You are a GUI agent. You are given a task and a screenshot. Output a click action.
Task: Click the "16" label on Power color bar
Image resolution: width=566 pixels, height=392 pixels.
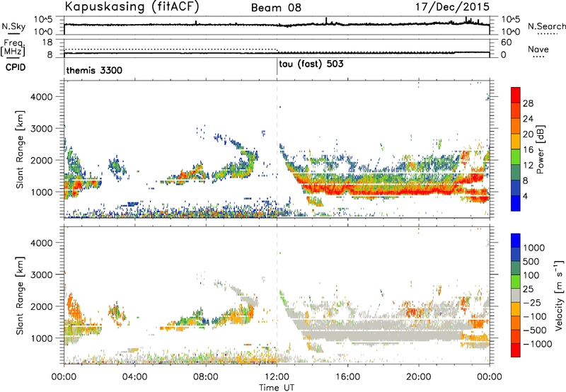pyautogui.click(x=528, y=150)
